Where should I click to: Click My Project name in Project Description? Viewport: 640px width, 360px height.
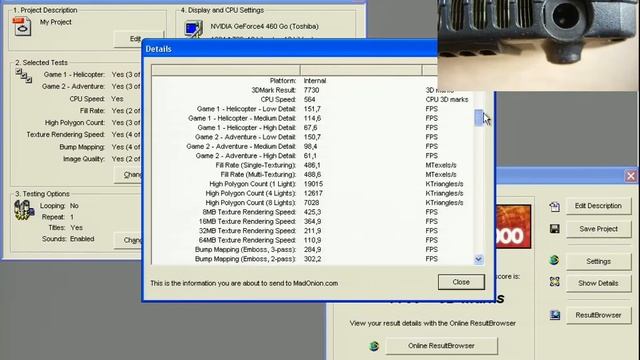pyautogui.click(x=56, y=22)
